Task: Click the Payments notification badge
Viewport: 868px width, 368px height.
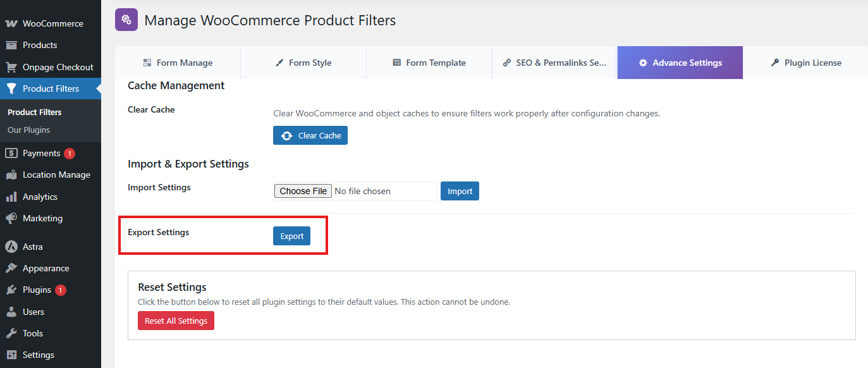Action: [x=70, y=153]
